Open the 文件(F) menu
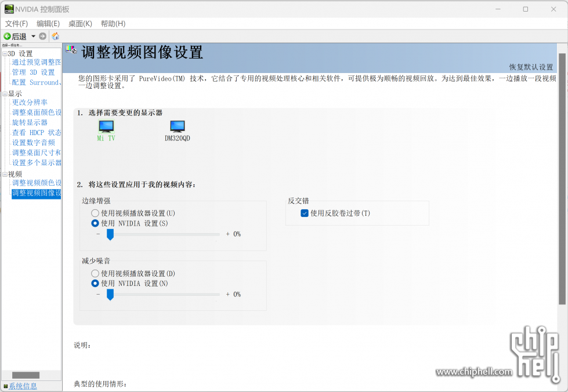The image size is (568, 392). pos(16,24)
